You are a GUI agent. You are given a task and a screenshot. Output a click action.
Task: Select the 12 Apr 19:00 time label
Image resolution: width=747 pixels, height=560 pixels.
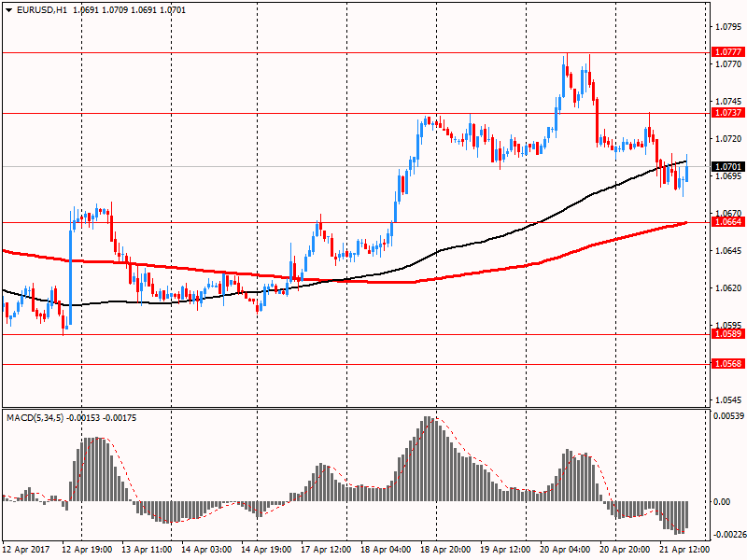tap(87, 549)
